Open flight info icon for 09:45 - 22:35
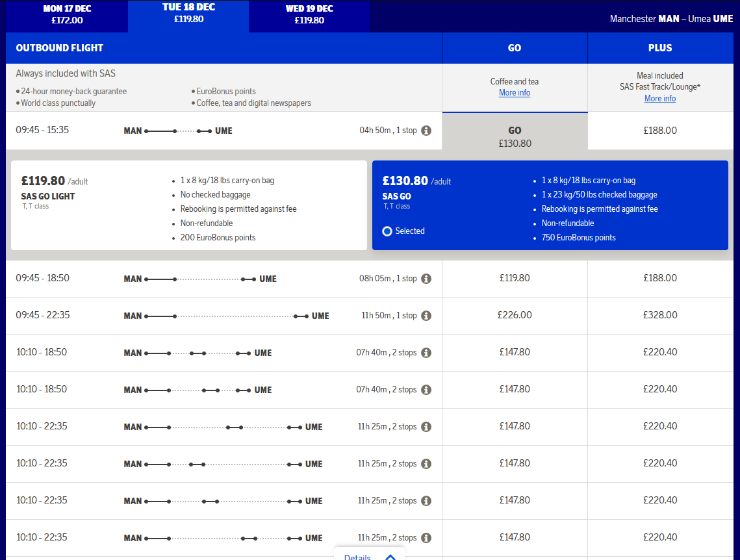740x560 pixels. click(426, 316)
